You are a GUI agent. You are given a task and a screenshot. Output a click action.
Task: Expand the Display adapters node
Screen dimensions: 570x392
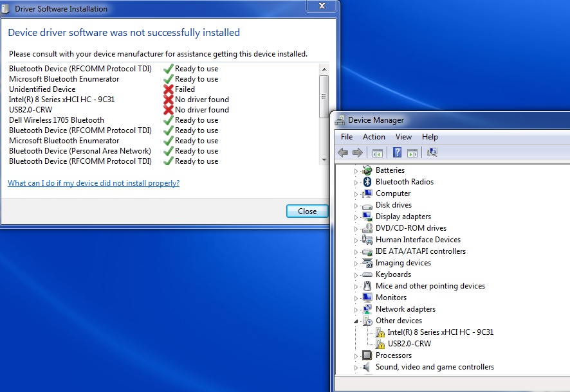[356, 217]
